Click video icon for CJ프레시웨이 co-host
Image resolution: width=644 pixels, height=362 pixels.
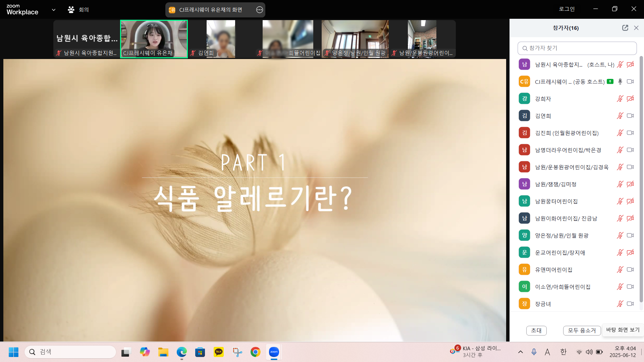tap(630, 82)
